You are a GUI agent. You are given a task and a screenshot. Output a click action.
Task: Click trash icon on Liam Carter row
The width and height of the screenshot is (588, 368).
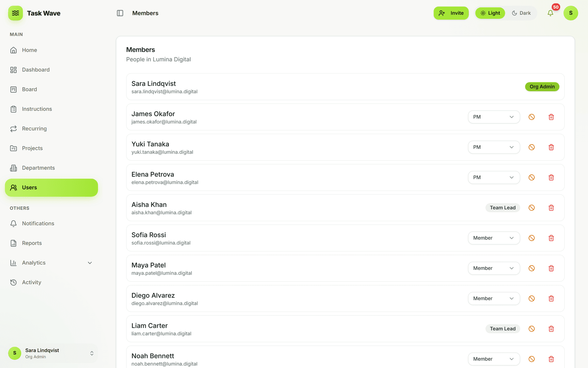(x=551, y=329)
